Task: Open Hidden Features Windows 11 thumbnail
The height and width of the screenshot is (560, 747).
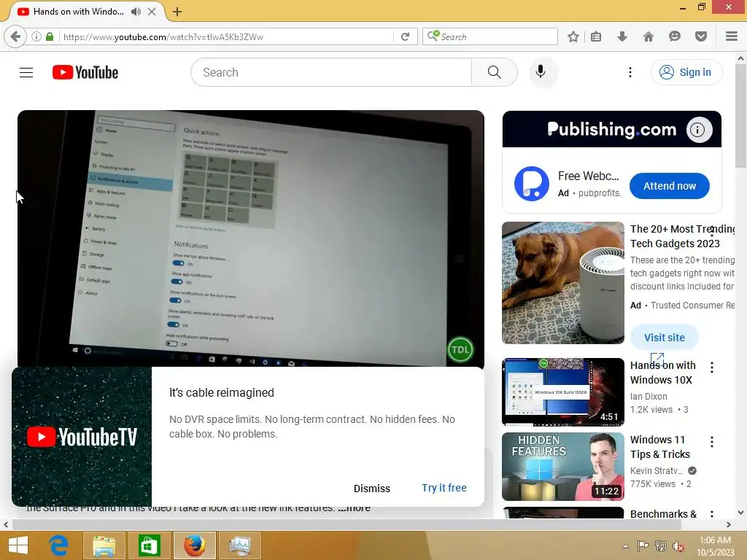Action: click(562, 466)
